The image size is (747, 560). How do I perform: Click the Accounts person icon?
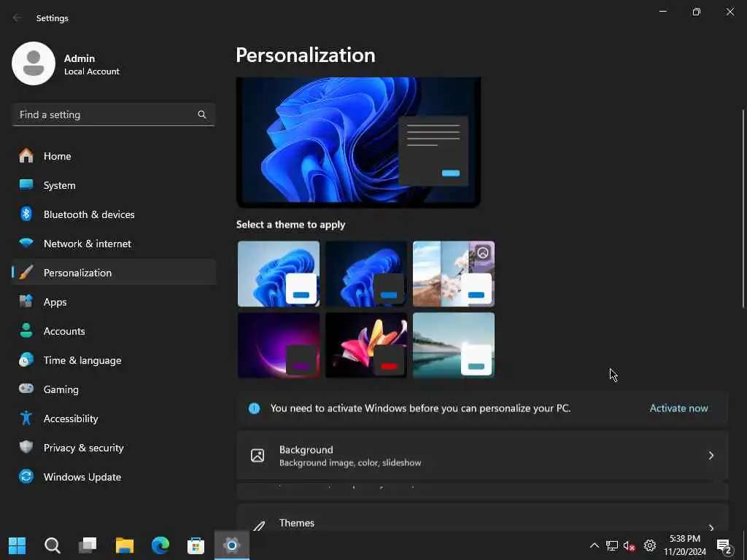coord(26,330)
